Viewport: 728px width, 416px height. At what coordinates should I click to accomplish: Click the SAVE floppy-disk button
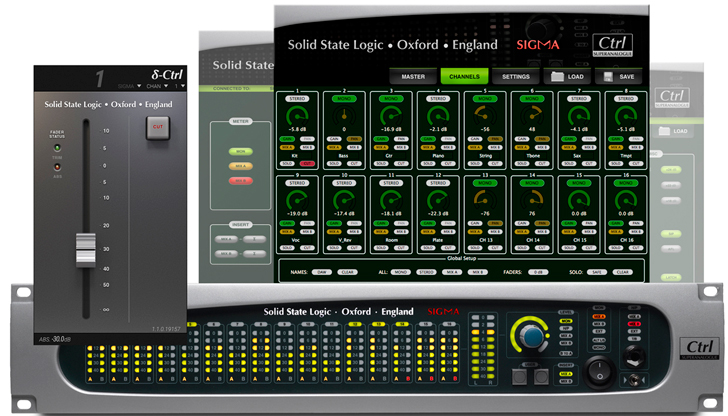[618, 77]
